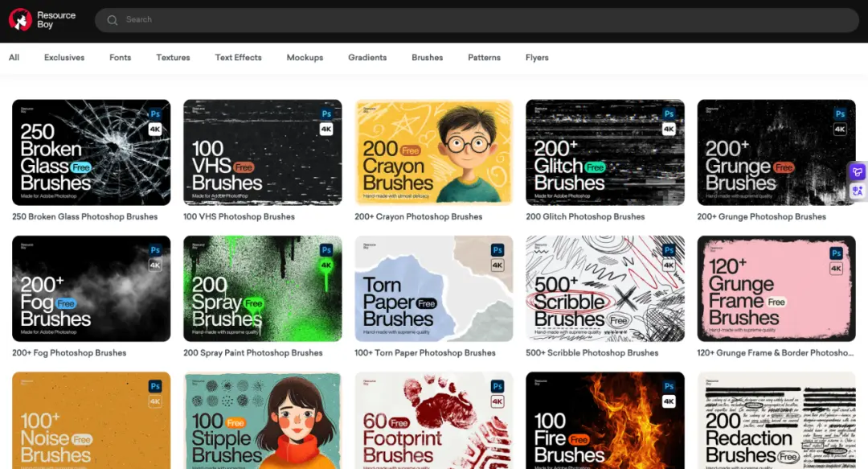
Task: Click the "100+ Torn Paper Photoshop Brushes" link
Action: 425,352
